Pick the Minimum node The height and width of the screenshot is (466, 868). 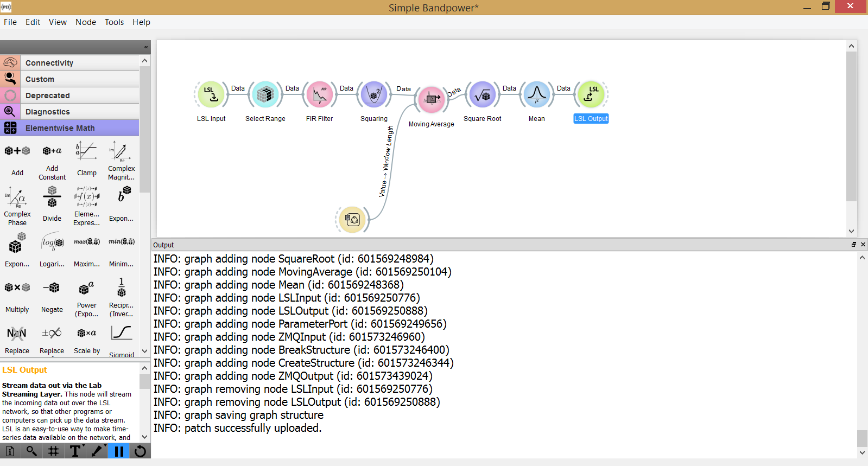tap(122, 250)
